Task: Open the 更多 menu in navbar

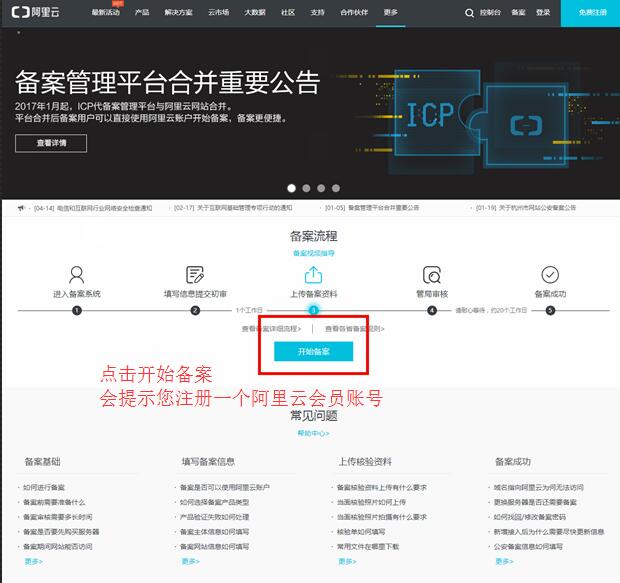Action: pos(391,13)
